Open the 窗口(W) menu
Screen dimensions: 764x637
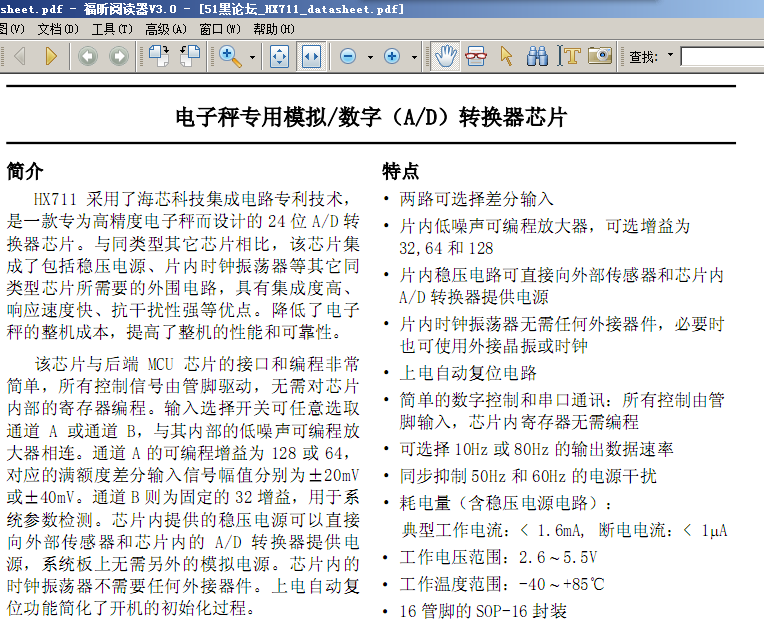220,29
